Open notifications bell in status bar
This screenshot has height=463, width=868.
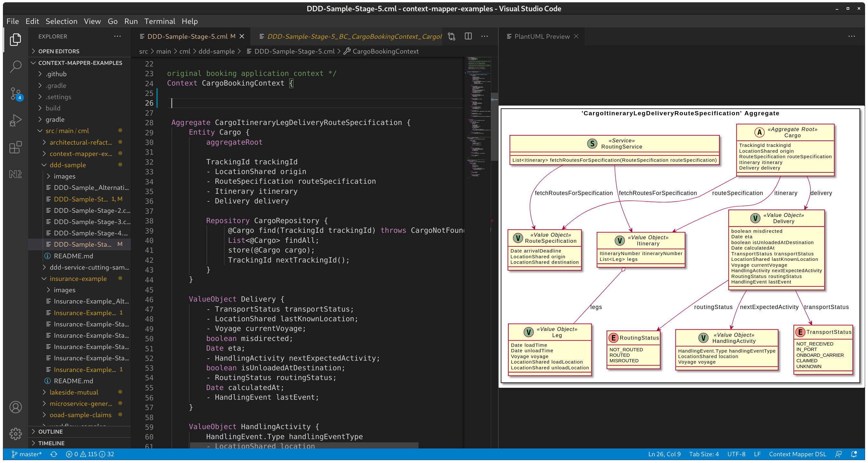point(853,454)
